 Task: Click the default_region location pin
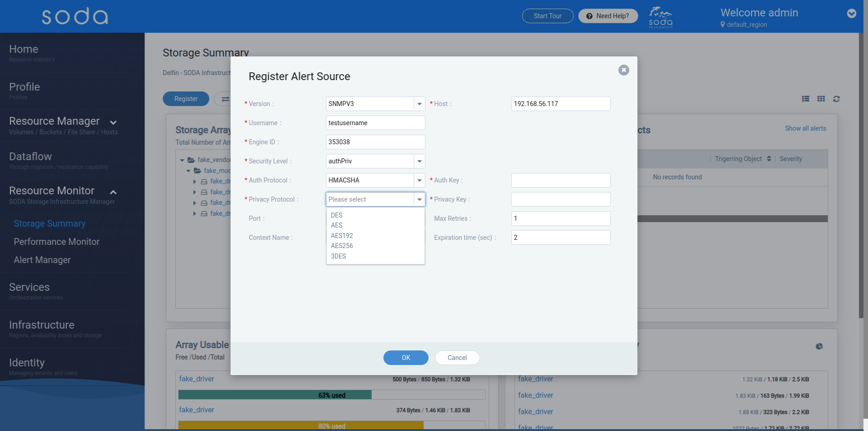pos(723,25)
